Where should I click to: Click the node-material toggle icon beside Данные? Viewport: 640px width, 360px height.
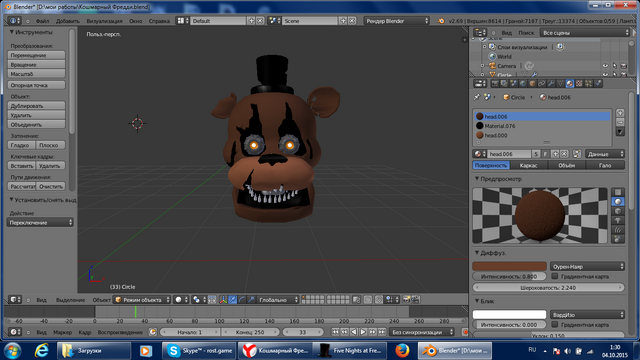576,154
